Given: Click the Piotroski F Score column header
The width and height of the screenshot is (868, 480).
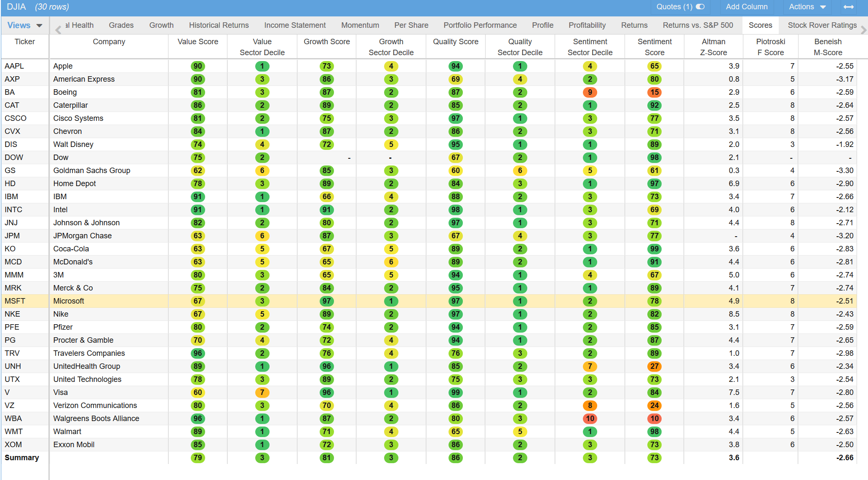Looking at the screenshot, I should click(x=770, y=47).
